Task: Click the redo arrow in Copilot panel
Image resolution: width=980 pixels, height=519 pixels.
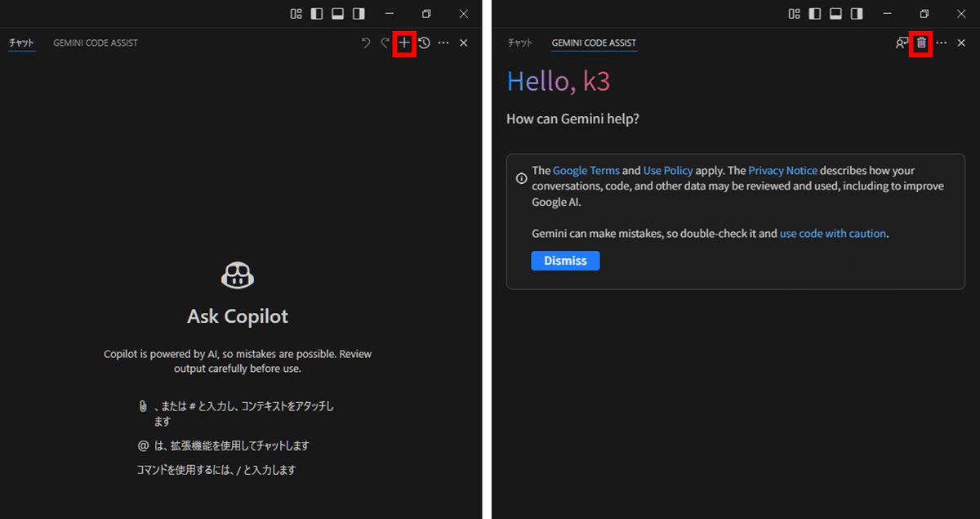Action: 385,43
